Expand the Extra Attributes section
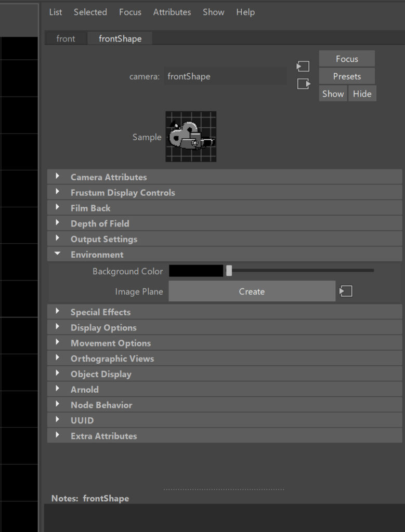Viewport: 405px width, 532px height. click(x=225, y=436)
